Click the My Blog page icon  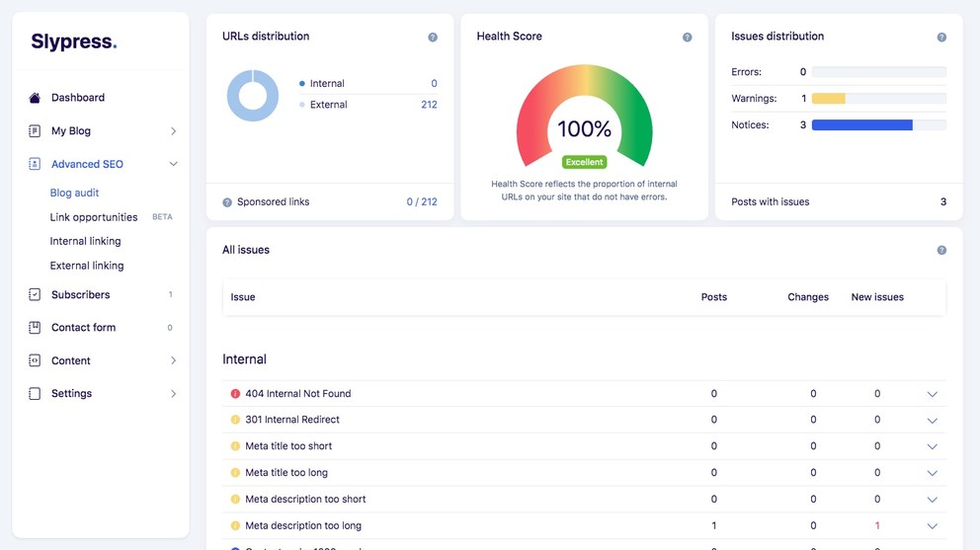[x=35, y=130]
